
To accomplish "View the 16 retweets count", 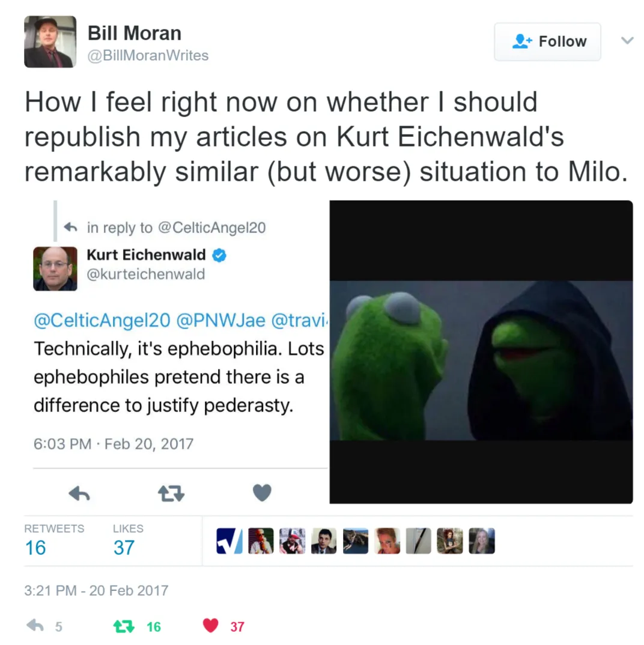I will tap(35, 548).
